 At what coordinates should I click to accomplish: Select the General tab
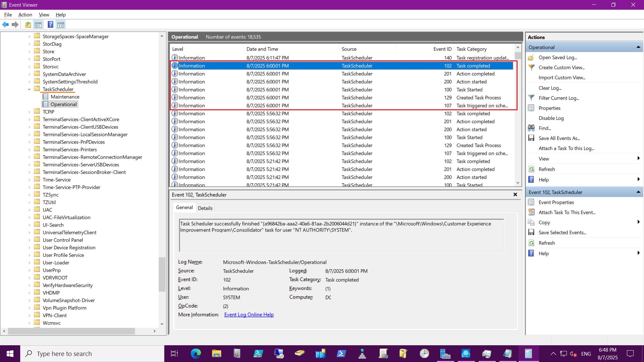(x=184, y=207)
